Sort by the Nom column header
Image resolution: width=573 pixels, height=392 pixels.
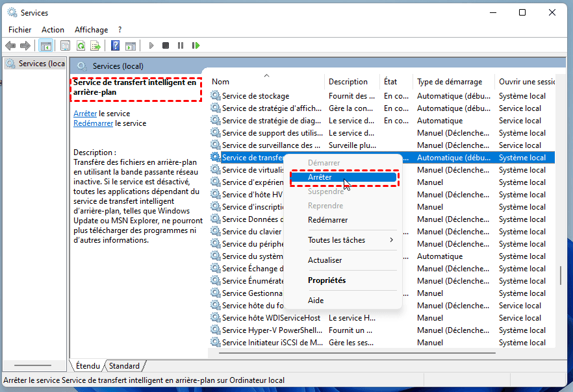coord(267,82)
